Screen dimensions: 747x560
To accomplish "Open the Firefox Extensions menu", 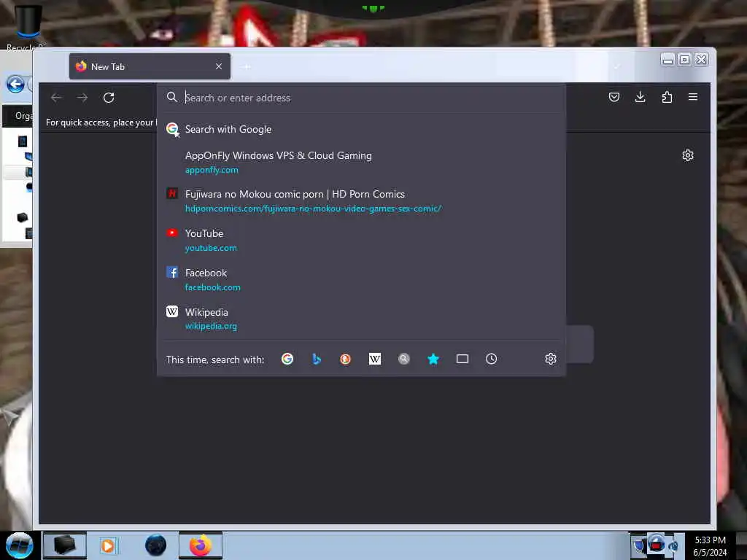I will [x=667, y=97].
